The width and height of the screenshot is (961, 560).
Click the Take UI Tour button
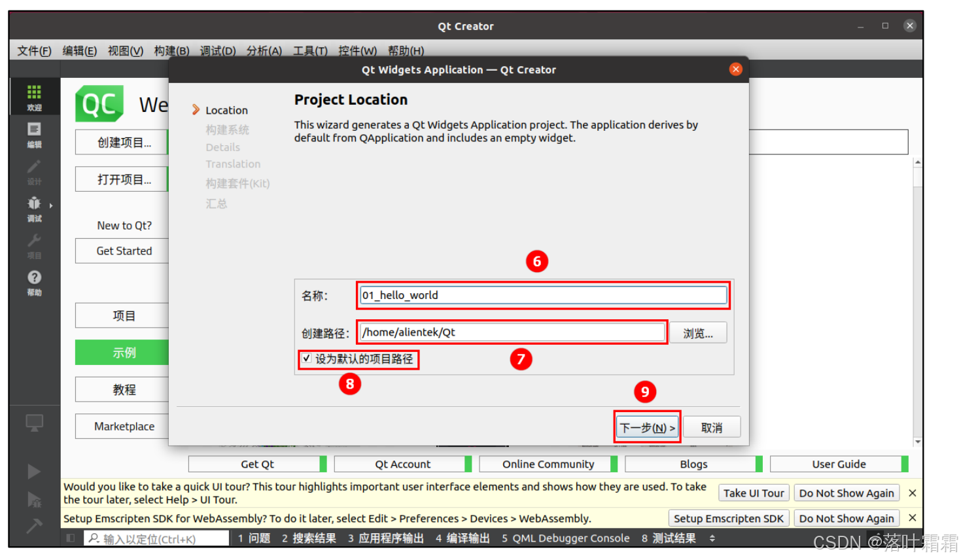754,493
